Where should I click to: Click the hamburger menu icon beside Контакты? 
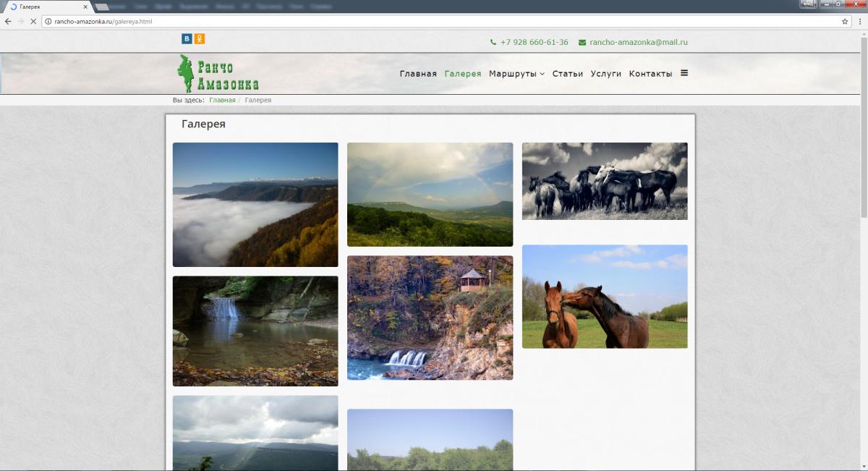click(x=684, y=73)
